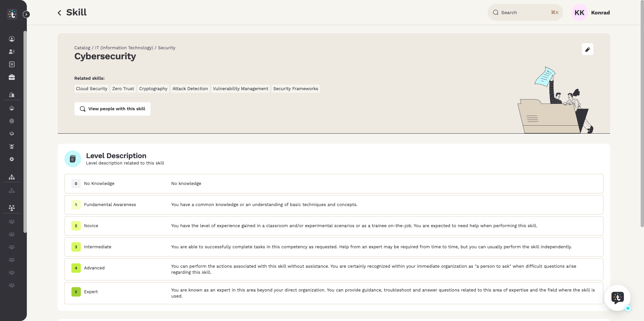Click the Level Description section icon
This screenshot has height=321, width=644.
pyautogui.click(x=73, y=159)
